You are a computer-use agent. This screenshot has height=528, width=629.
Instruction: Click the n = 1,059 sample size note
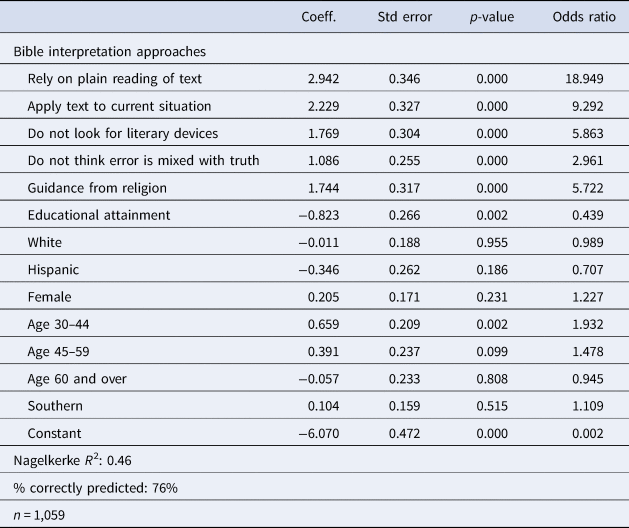click(42, 515)
